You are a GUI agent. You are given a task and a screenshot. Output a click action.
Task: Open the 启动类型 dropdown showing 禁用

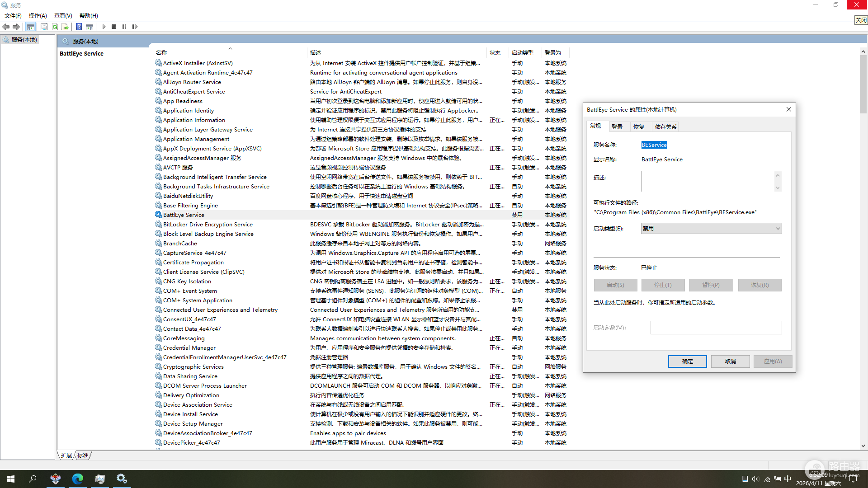[711, 229]
